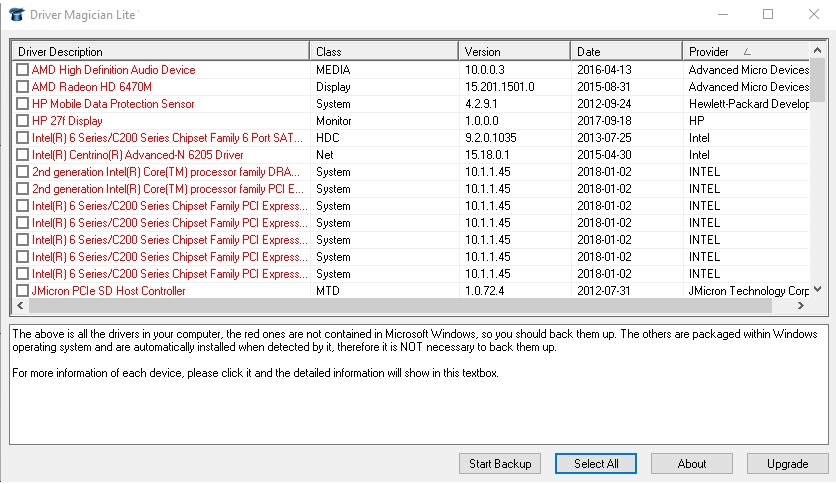The height and width of the screenshot is (484, 836).
Task: Select the HP 27f Display checkbox
Action: pyautogui.click(x=22, y=121)
